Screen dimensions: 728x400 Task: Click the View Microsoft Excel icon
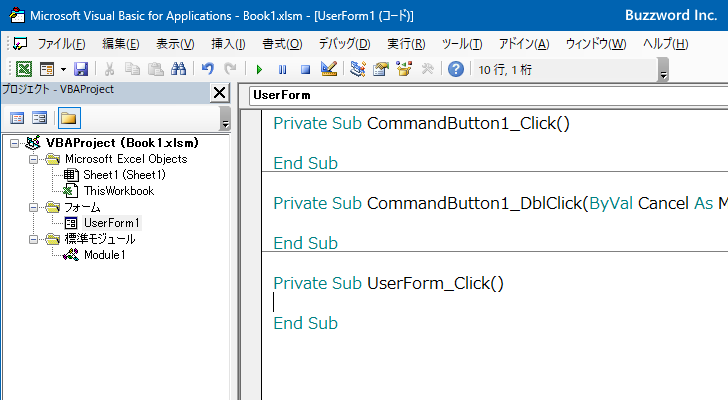pos(24,69)
